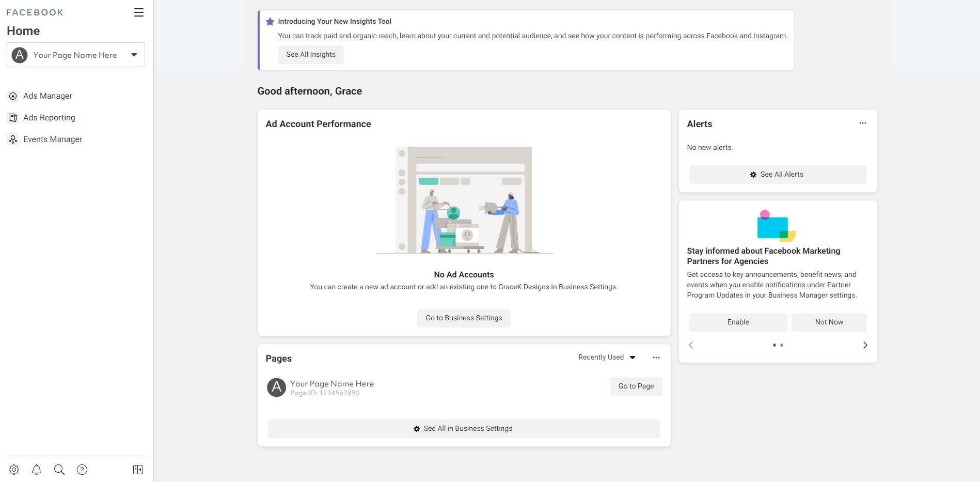Open Ads Manager from sidebar
This screenshot has height=482, width=980.
(x=48, y=96)
